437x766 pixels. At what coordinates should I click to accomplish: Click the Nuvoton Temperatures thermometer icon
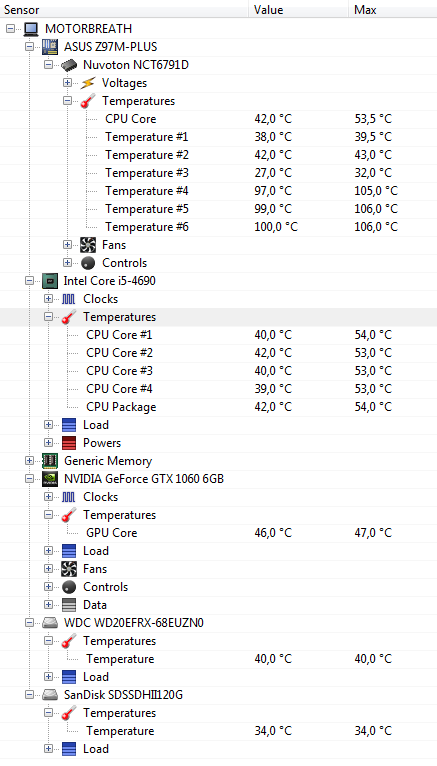click(88, 101)
